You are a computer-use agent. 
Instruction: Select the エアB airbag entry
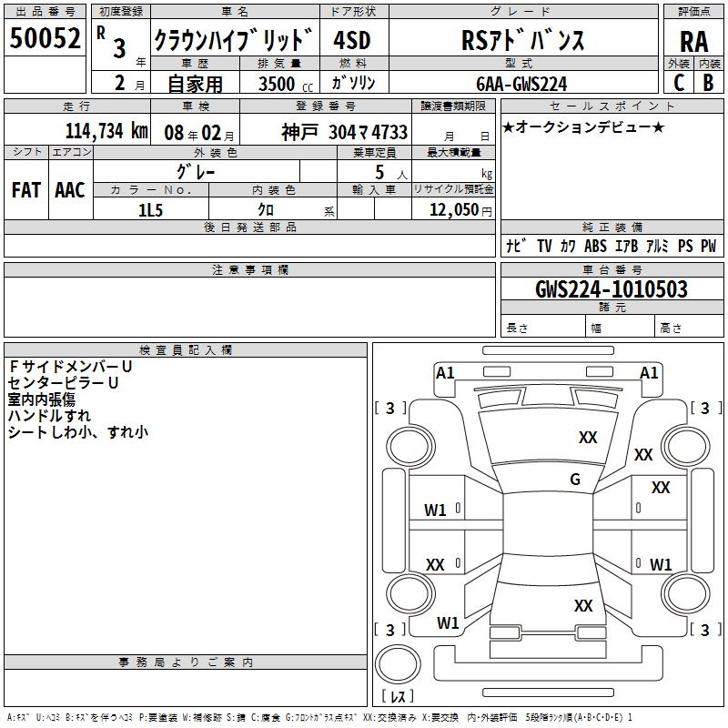click(626, 246)
